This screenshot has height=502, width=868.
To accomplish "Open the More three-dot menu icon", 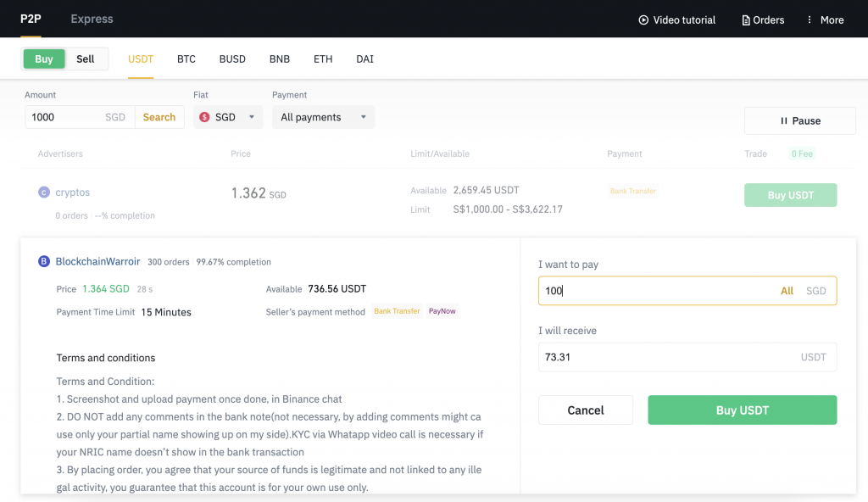I will coord(810,20).
